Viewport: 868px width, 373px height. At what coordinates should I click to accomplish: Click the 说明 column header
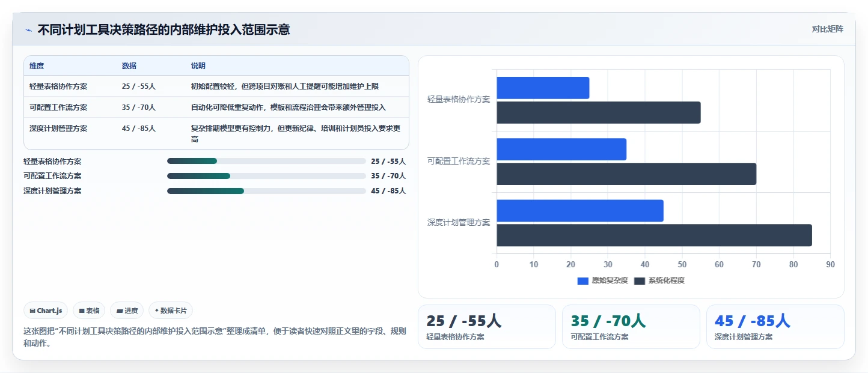pyautogui.click(x=198, y=66)
